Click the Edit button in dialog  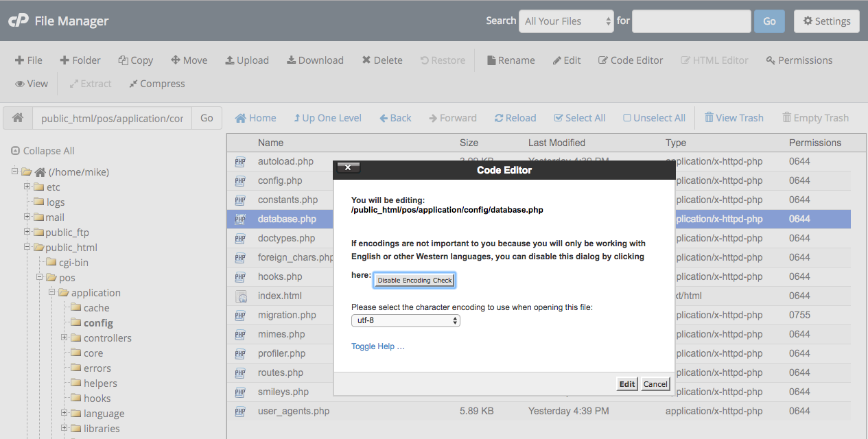point(627,384)
